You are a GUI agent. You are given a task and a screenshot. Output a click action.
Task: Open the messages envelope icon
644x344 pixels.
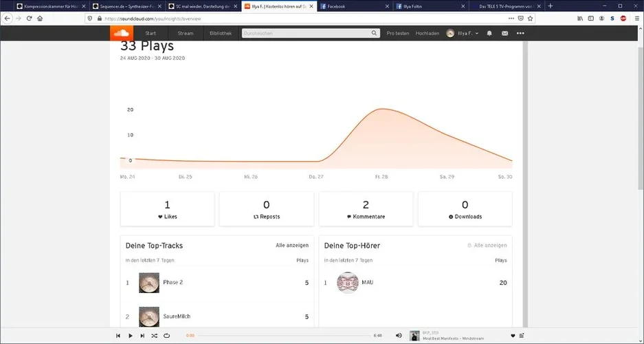point(504,33)
